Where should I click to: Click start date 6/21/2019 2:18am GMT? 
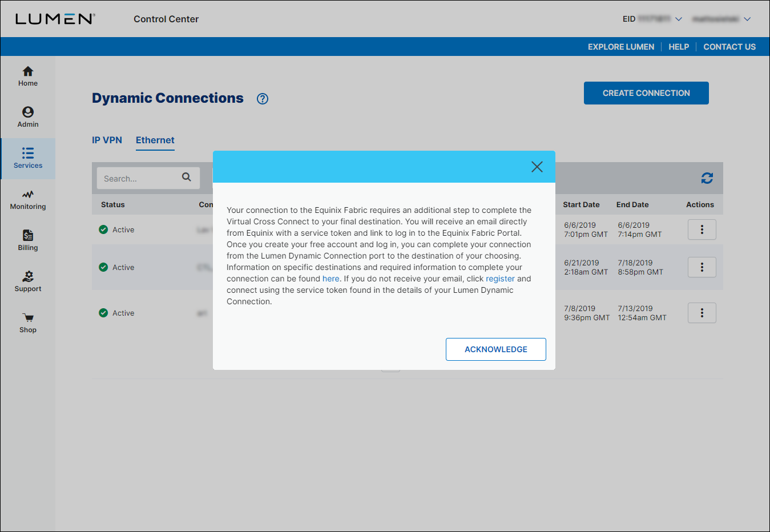click(x=586, y=267)
